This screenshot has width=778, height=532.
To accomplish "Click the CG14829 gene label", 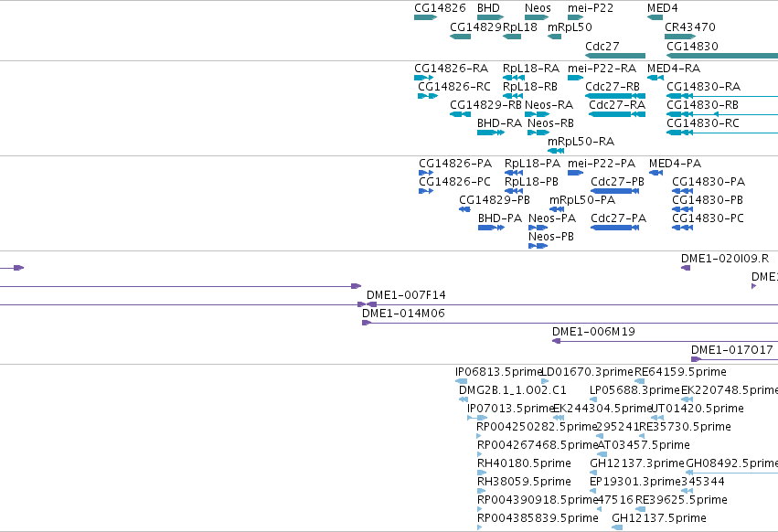I will click(x=475, y=27).
